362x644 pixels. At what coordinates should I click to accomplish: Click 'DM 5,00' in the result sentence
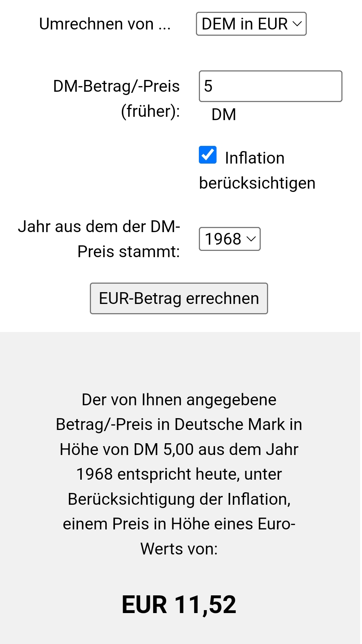164,449
